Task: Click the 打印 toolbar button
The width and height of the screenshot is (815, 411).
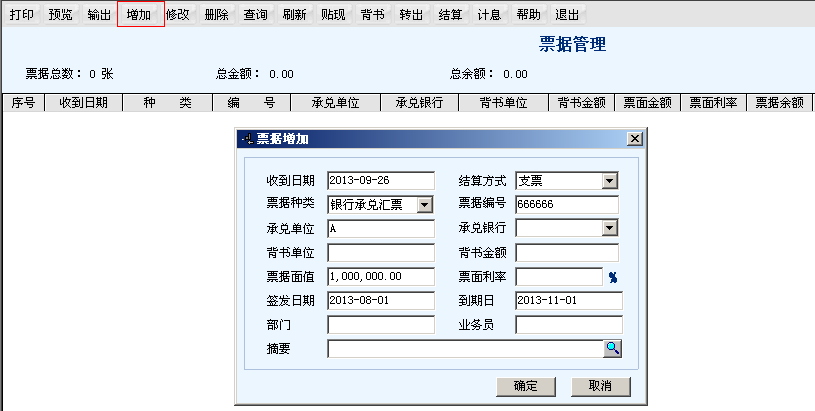Action: (21, 15)
